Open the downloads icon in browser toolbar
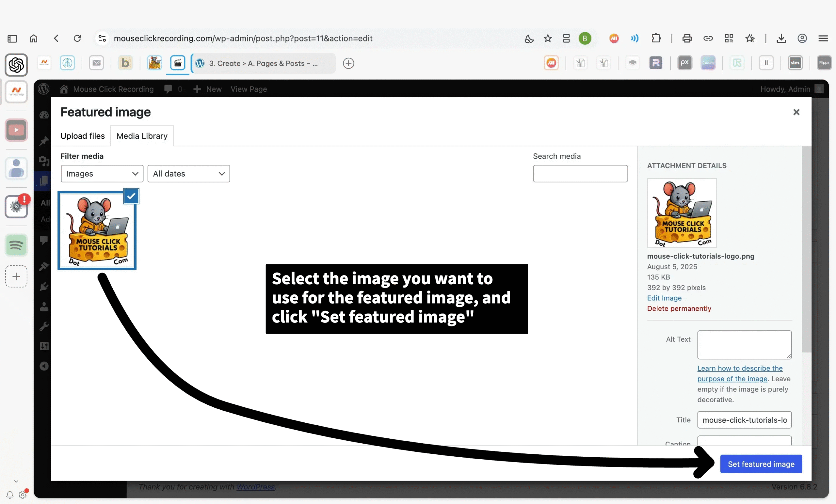The image size is (836, 504). 781,38
